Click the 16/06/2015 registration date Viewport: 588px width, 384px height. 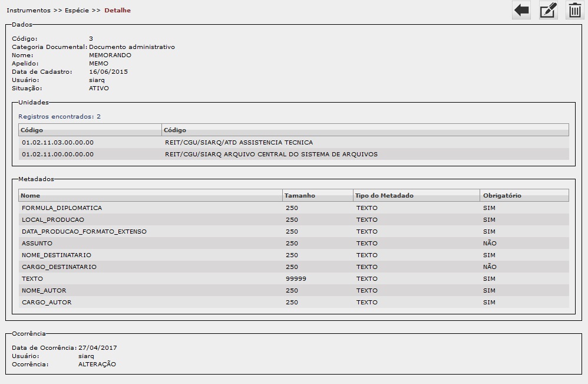[108, 72]
